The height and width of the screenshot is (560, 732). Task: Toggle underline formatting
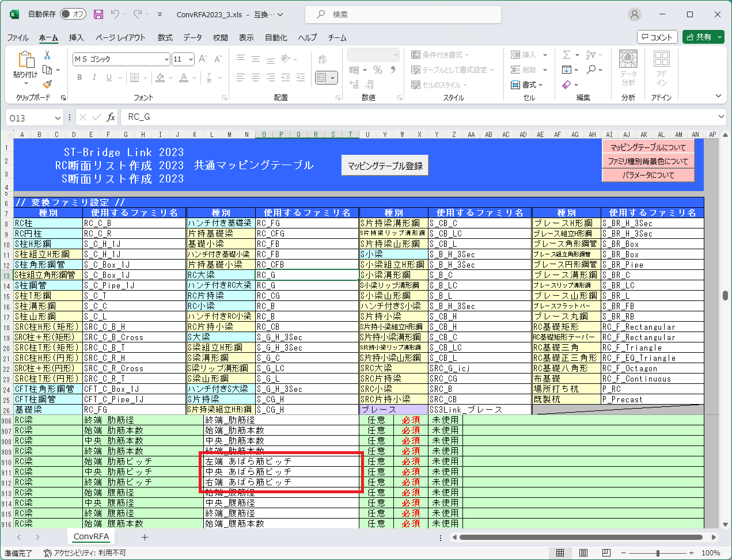[x=109, y=77]
